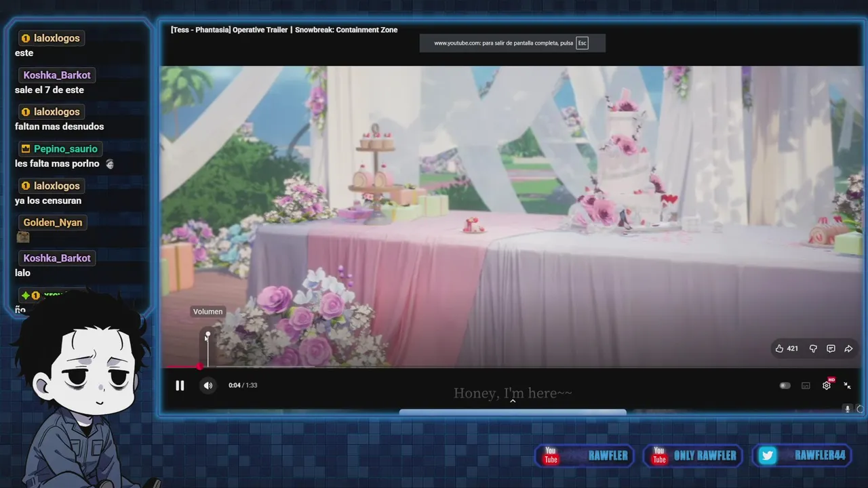Image resolution: width=868 pixels, height=488 pixels.
Task: Seek using the red progress bar scrubber
Action: tap(199, 367)
